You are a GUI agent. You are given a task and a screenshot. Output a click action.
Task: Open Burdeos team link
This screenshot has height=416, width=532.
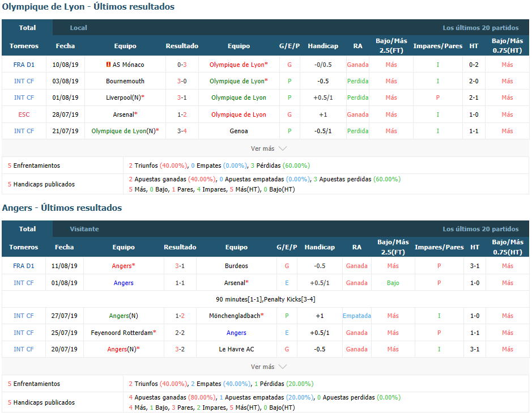(236, 266)
